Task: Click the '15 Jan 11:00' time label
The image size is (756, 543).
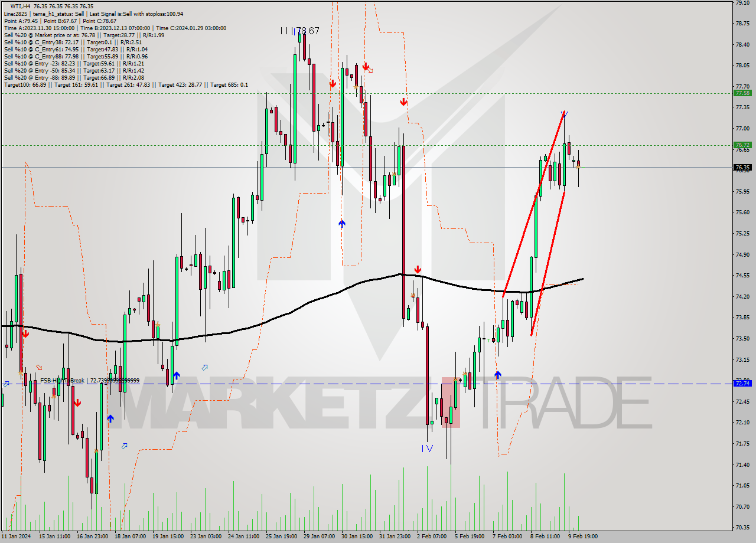Action: [x=55, y=536]
